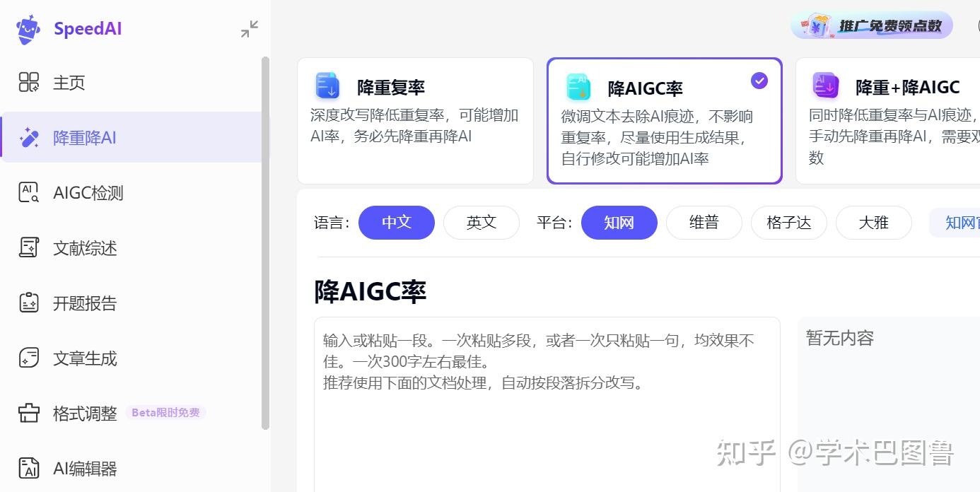Click the 开题报告 clipboard icon
The image size is (980, 492).
(x=29, y=303)
